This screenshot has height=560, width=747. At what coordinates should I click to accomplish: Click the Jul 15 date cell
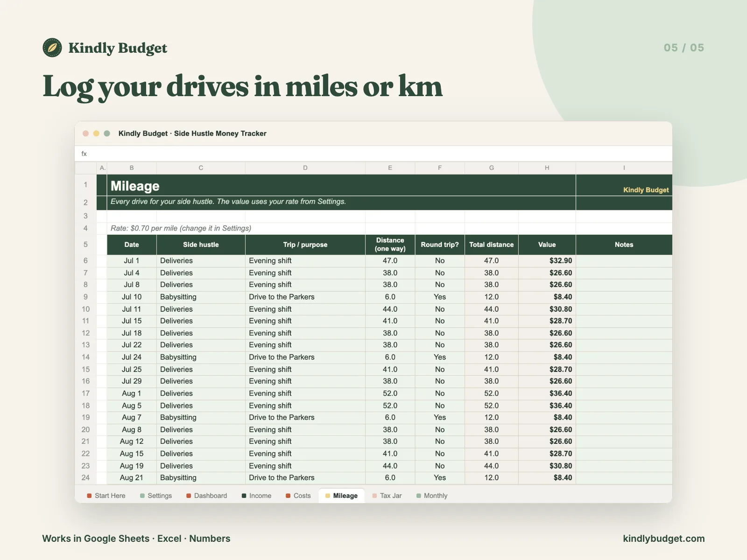pos(132,321)
